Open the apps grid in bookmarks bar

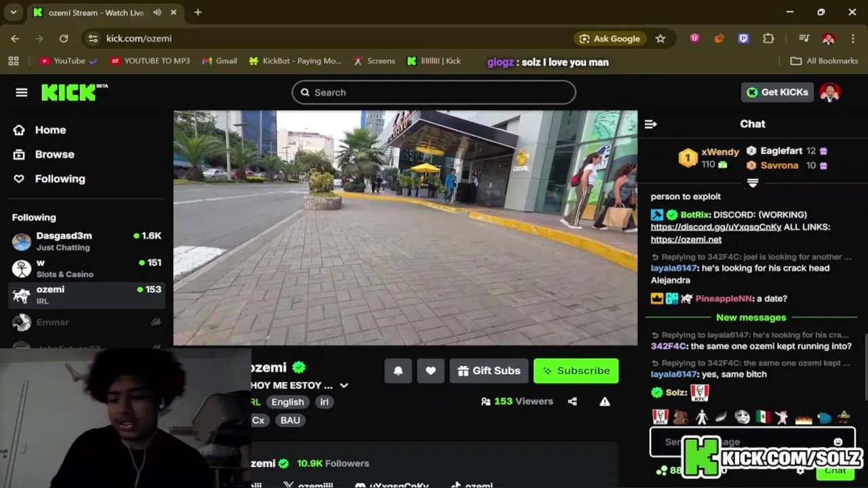pyautogui.click(x=13, y=61)
